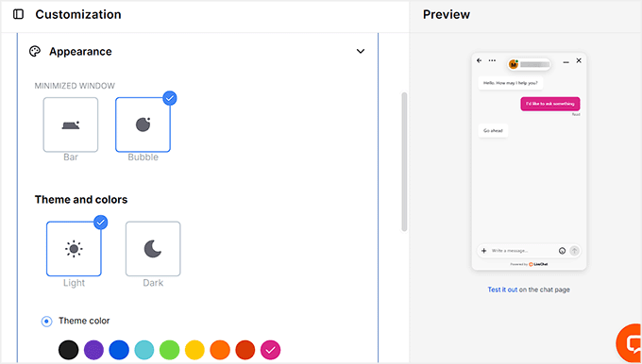642x364 pixels.
Task: Click the send arrow button in preview
Action: click(x=574, y=251)
